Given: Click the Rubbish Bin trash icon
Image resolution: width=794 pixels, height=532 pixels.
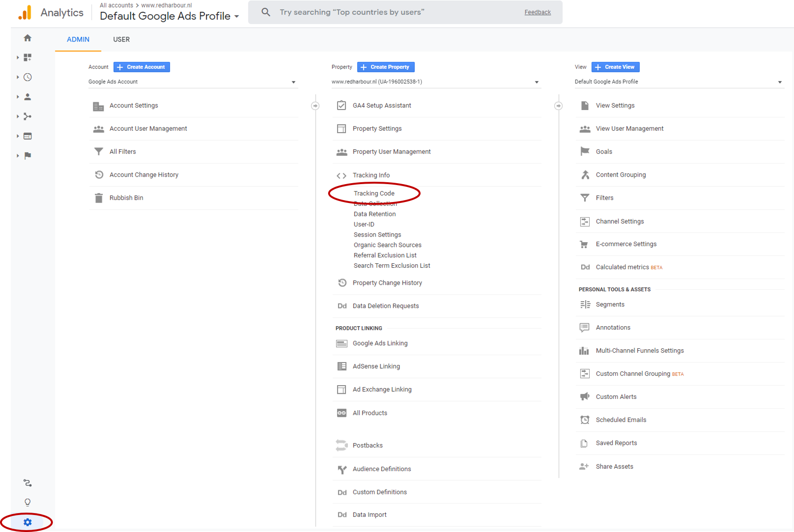Looking at the screenshot, I should 98,198.
